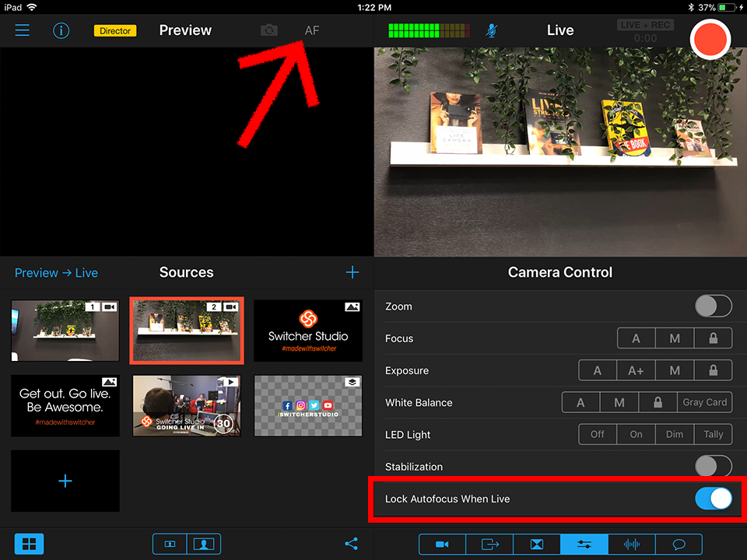Flip camera with the camera switch icon
The width and height of the screenshot is (747, 560).
[x=269, y=30]
